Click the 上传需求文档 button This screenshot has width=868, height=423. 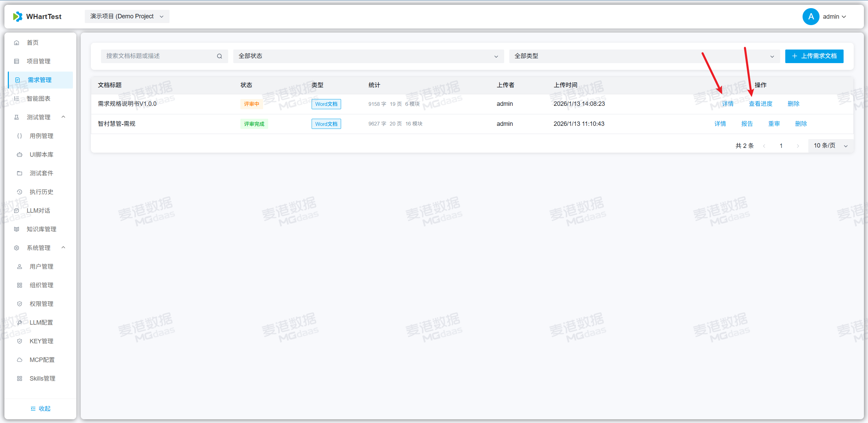coord(814,56)
